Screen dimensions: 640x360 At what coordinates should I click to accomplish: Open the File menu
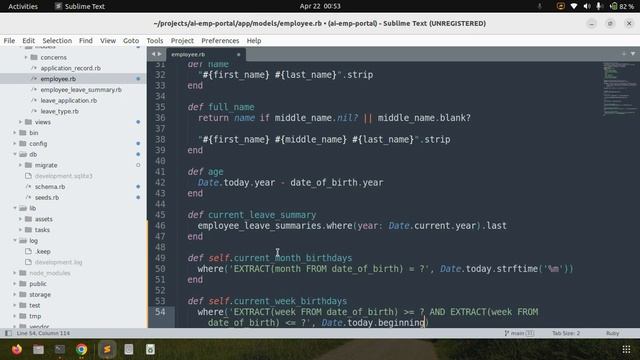(9, 40)
